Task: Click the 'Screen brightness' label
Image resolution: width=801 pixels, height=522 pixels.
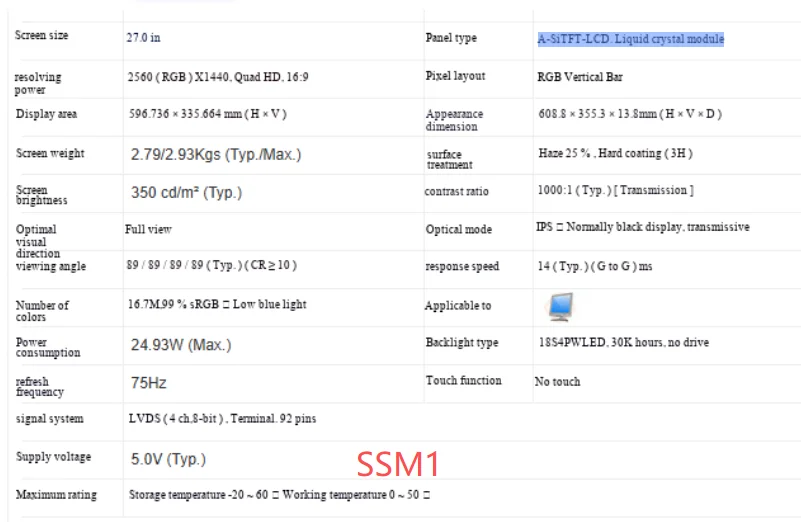Action: pyautogui.click(x=41, y=195)
